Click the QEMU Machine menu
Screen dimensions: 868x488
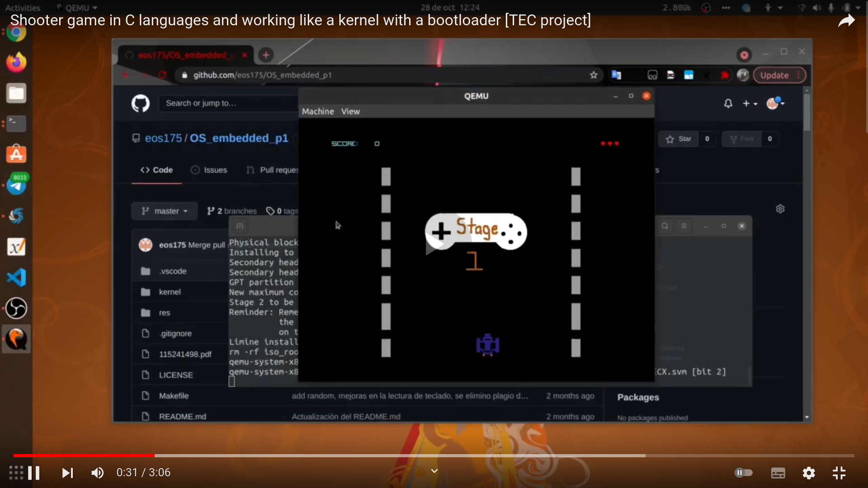(318, 112)
